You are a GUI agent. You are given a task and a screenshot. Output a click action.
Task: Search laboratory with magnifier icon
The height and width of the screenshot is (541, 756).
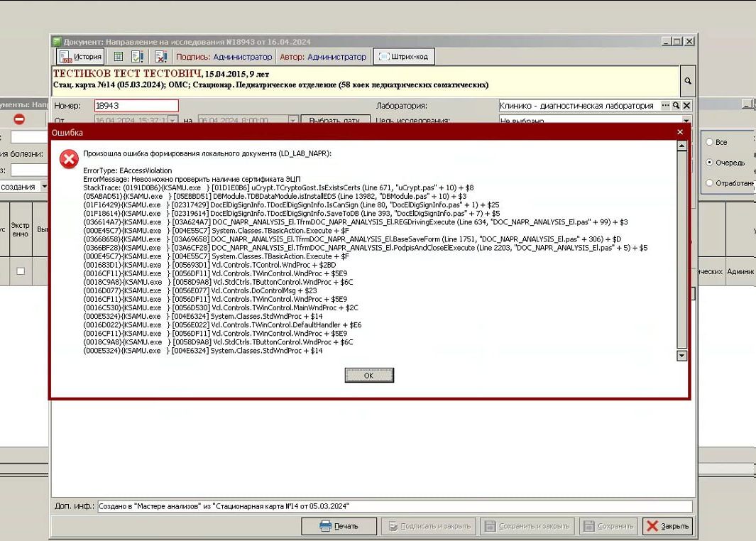(x=676, y=106)
